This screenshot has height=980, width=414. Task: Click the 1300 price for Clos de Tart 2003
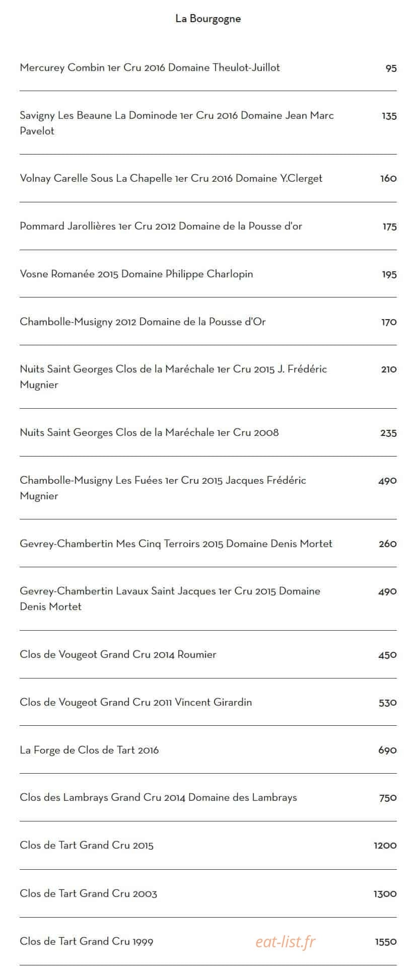(385, 894)
